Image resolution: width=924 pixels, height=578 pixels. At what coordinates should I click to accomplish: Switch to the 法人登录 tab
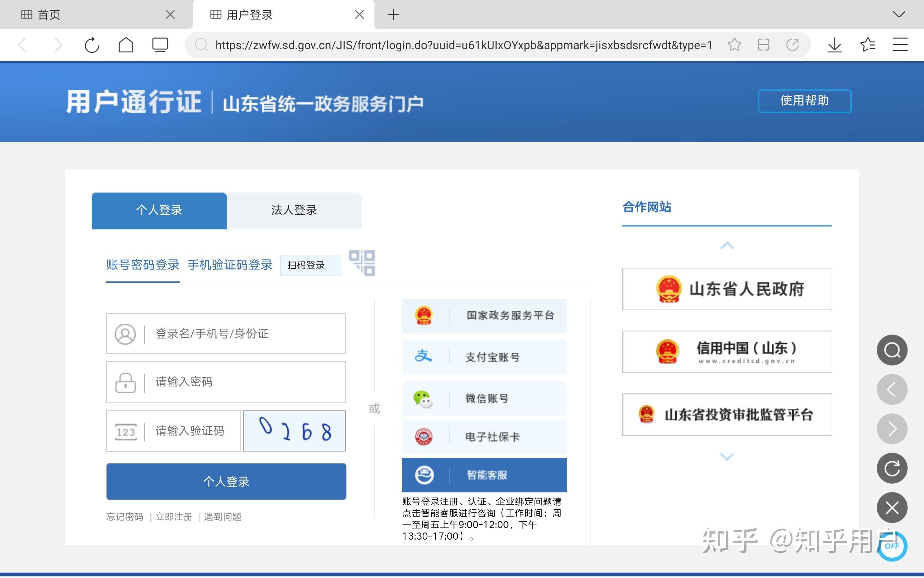(294, 211)
